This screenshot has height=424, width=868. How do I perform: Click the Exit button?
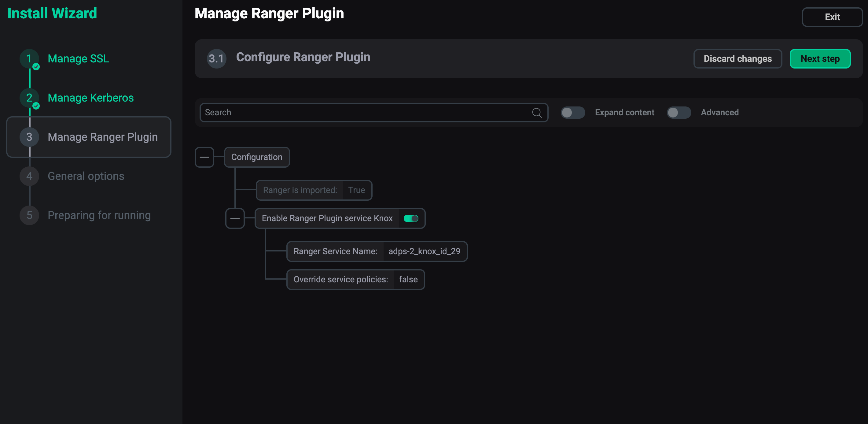tap(832, 17)
